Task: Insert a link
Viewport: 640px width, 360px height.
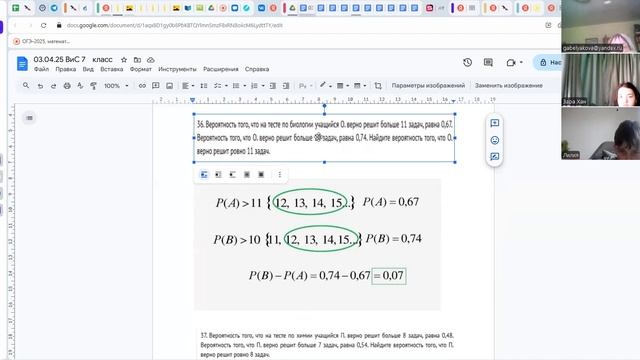Action: pos(142,86)
